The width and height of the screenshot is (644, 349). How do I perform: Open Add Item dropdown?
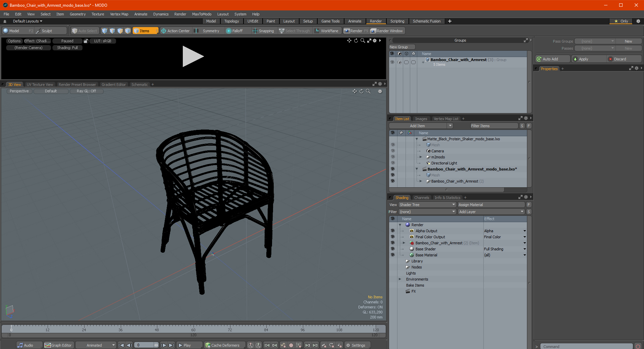421,126
